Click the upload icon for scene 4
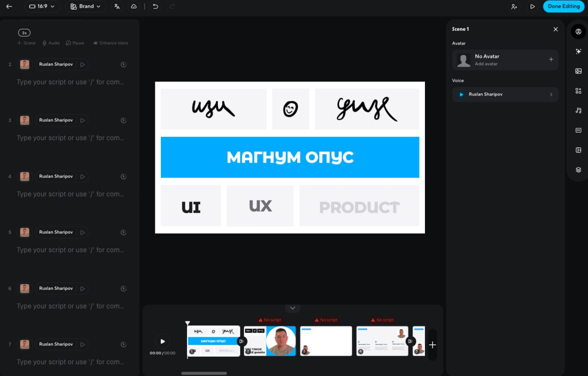The height and width of the screenshot is (376, 588). point(123,176)
